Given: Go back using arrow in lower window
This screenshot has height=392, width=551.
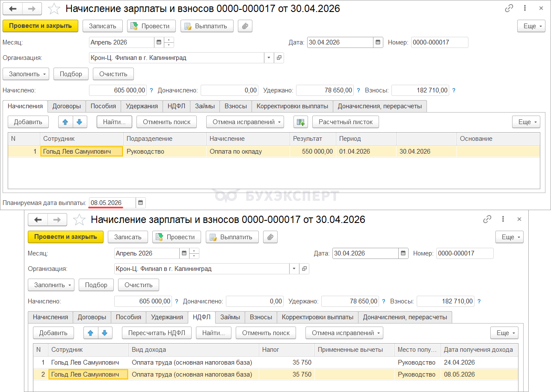Looking at the screenshot, I should [x=38, y=220].
